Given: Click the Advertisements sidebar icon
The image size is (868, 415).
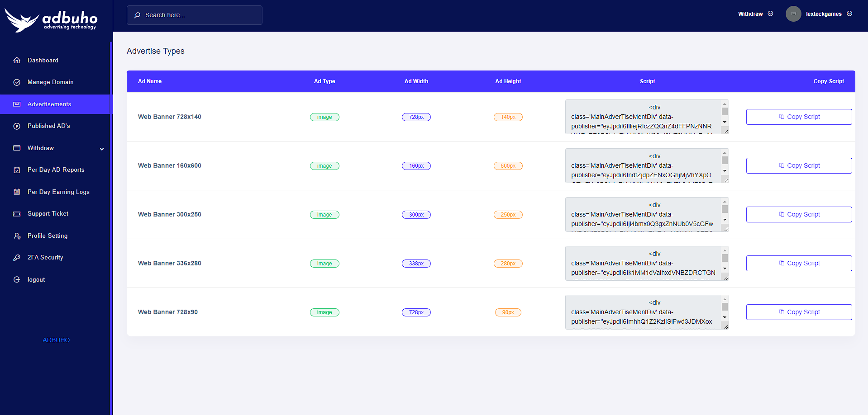Looking at the screenshot, I should [17, 104].
